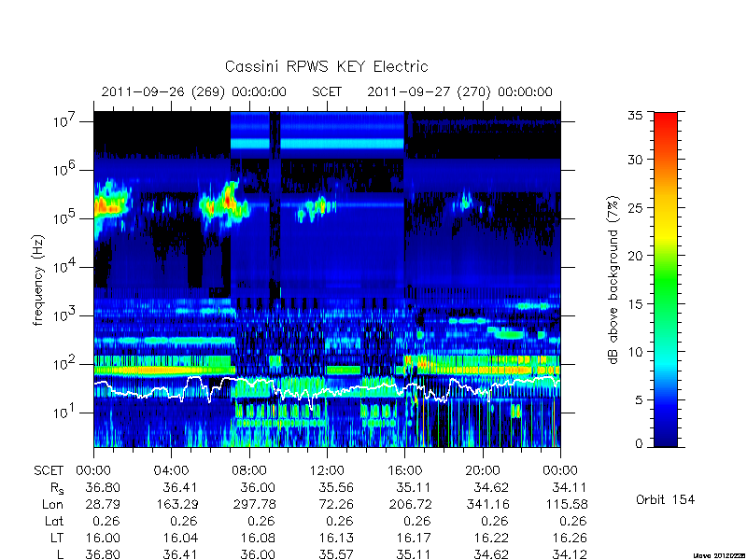Click the time axis label '04:00'
This screenshot has height=560, width=747.
click(171, 470)
